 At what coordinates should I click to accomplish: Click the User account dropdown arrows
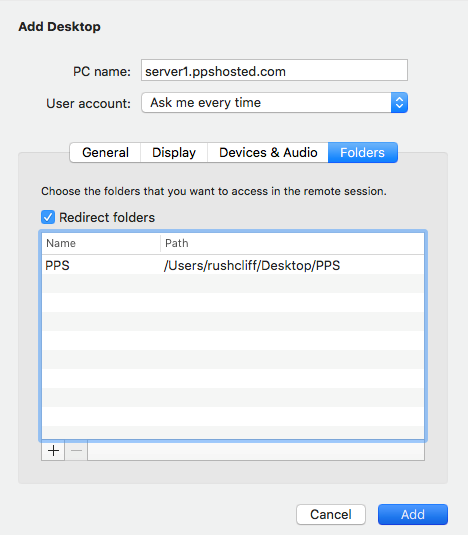(x=399, y=102)
